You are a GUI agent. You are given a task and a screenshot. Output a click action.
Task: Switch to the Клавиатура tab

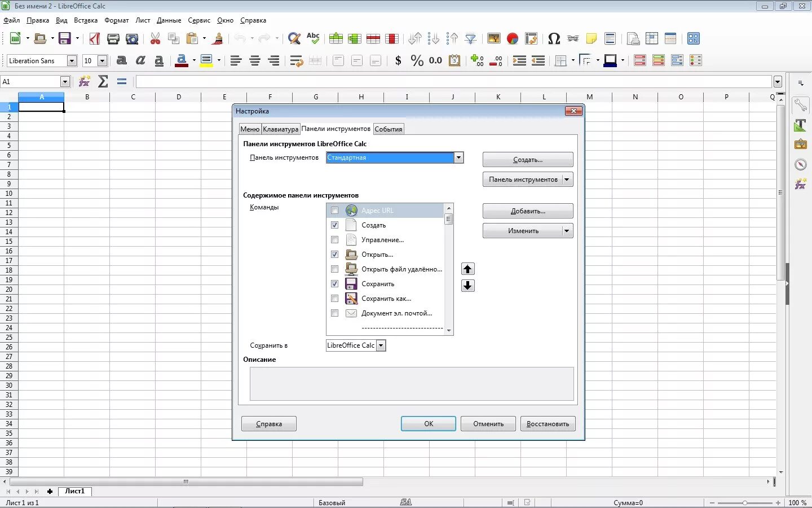(x=280, y=129)
